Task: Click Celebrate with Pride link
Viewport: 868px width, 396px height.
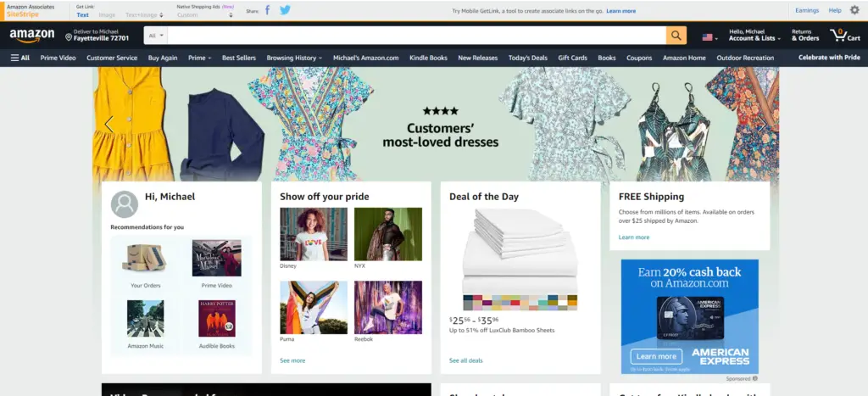Action: (x=829, y=58)
